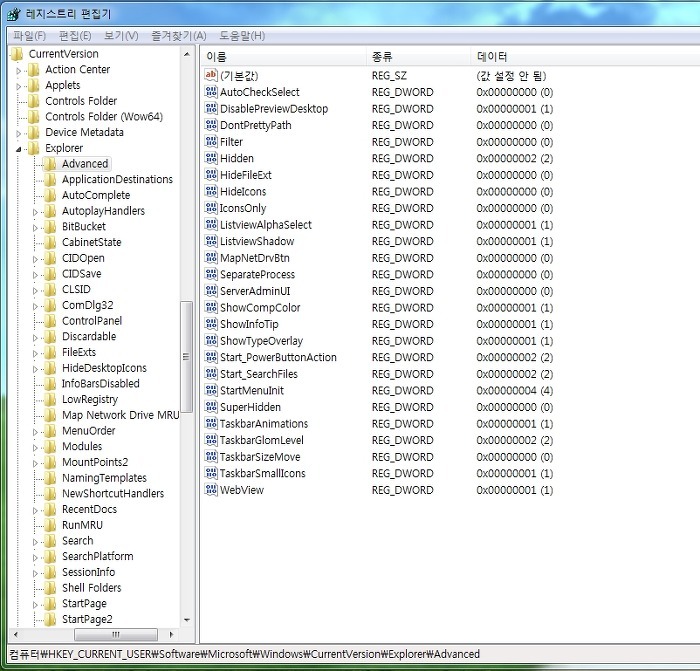Open the 즐겨찾기(A) menu
Viewport: 700px width, 671px height.
point(179,36)
